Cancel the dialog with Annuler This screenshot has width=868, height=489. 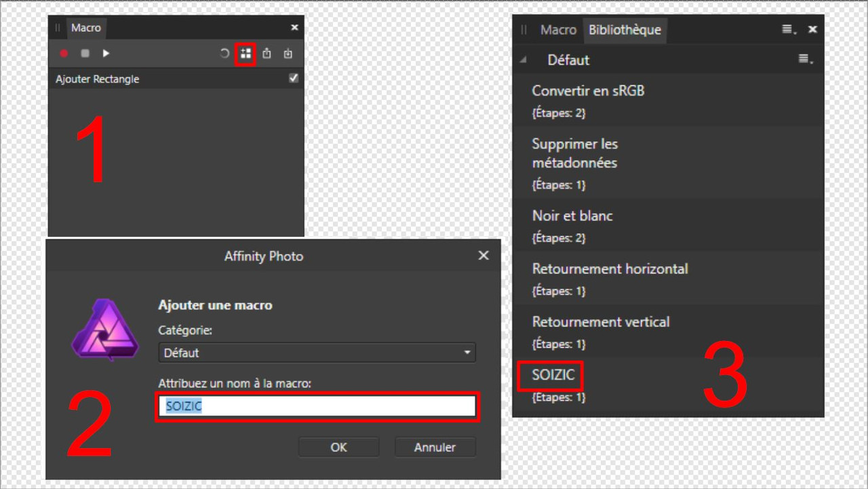click(x=435, y=447)
